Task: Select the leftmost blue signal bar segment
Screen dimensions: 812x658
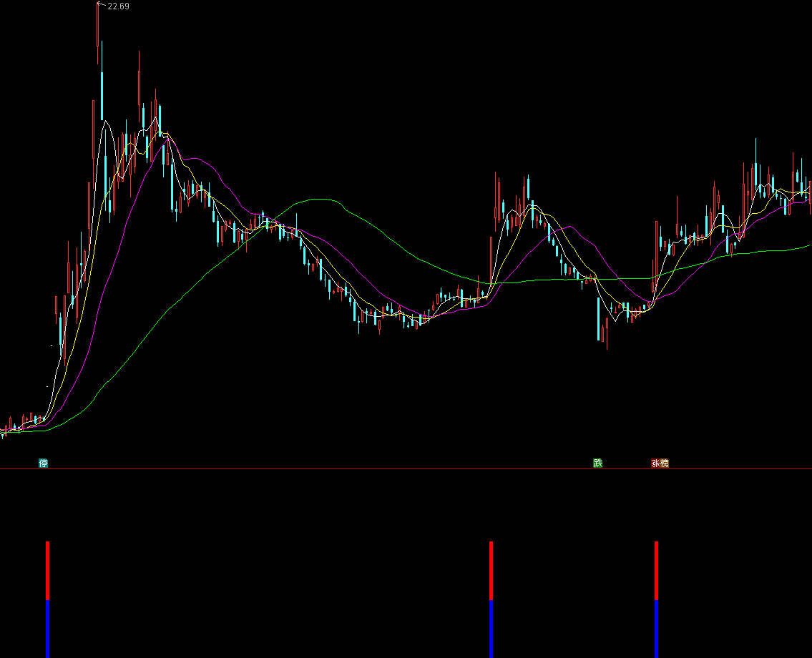Action: [48, 628]
